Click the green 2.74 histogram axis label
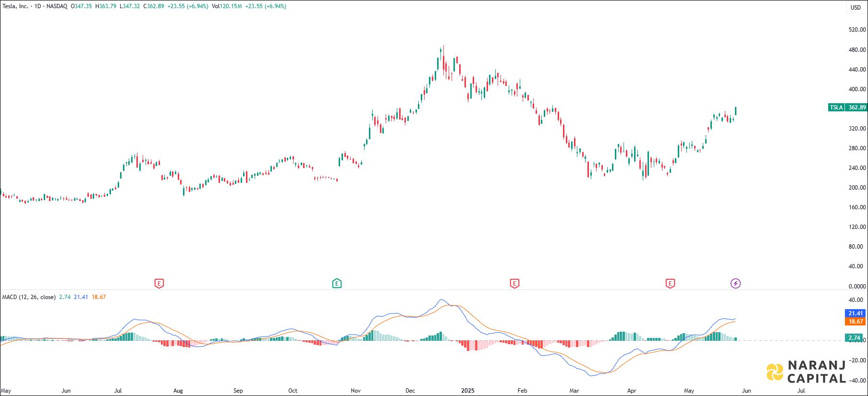This screenshot has width=868, height=396. tap(855, 338)
